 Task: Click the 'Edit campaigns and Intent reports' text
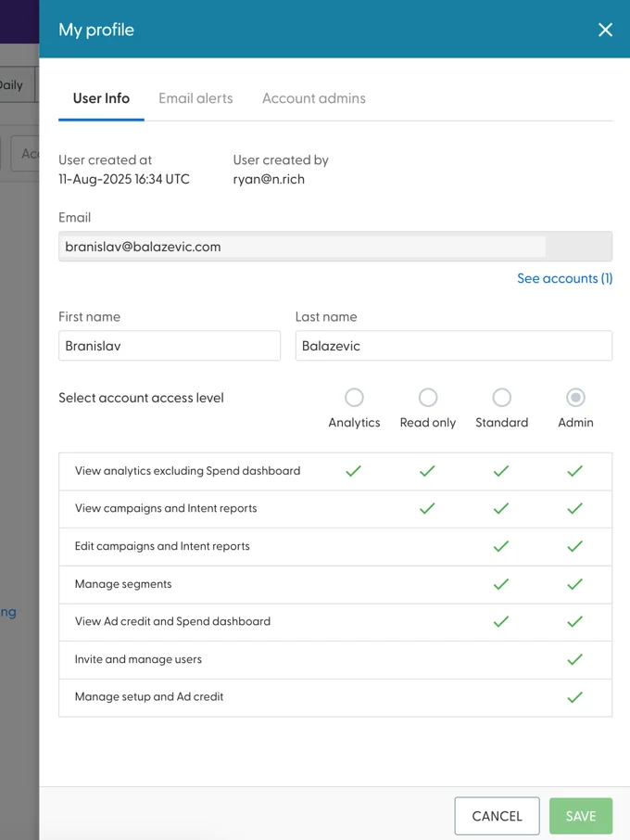pos(162,546)
